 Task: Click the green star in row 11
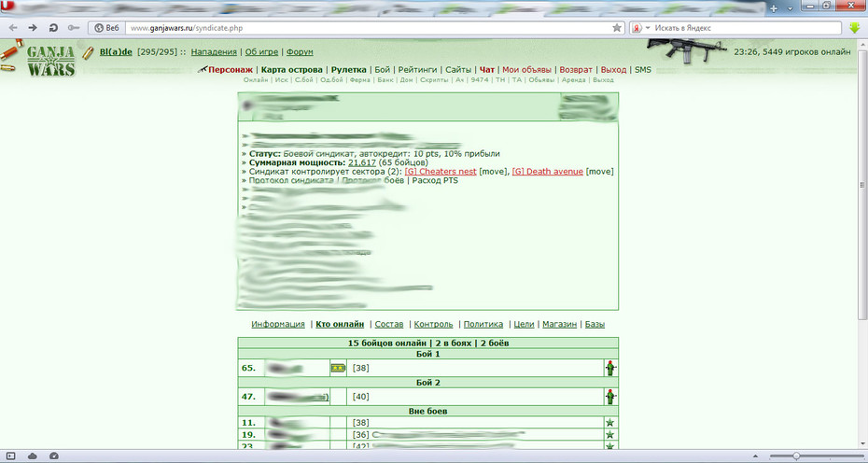pos(610,423)
